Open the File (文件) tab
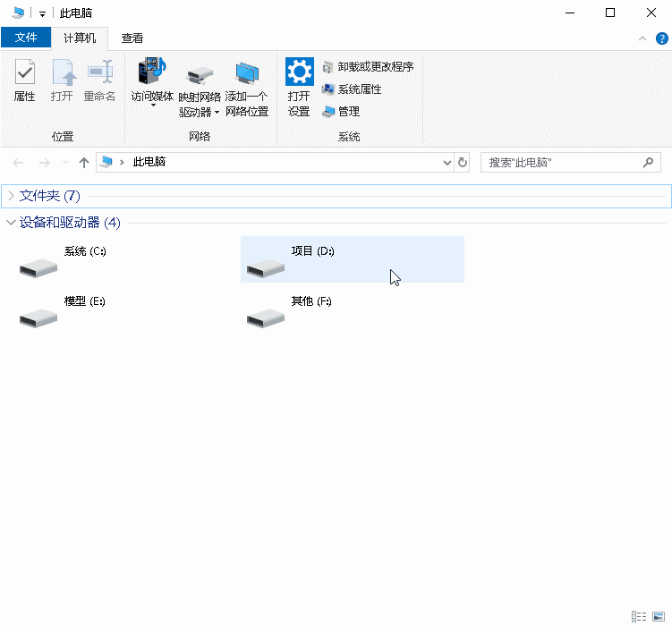 coord(26,38)
